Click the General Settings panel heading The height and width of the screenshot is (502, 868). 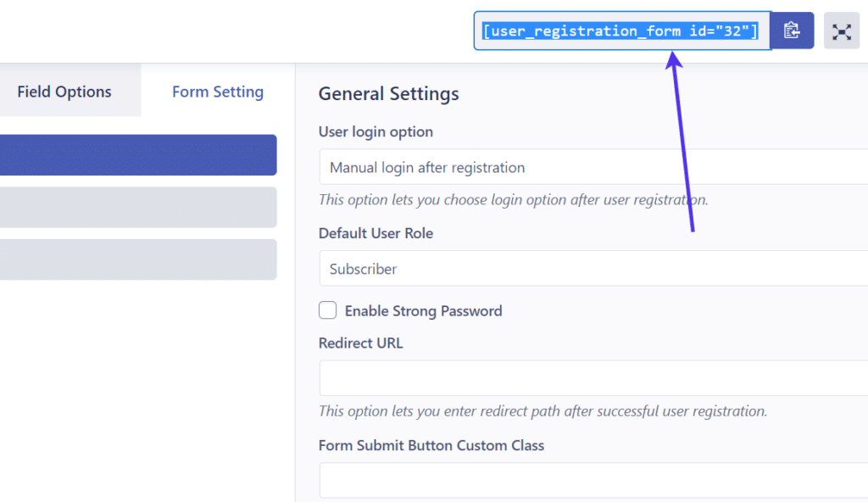coord(388,94)
